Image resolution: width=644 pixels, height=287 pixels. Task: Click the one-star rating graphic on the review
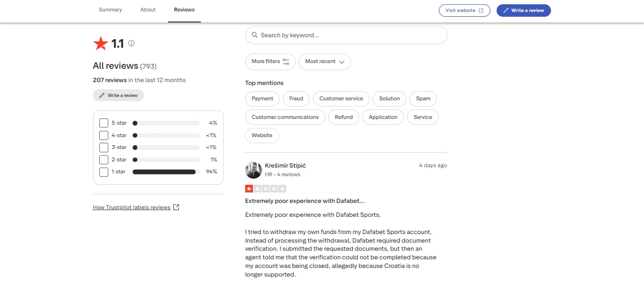point(266,189)
